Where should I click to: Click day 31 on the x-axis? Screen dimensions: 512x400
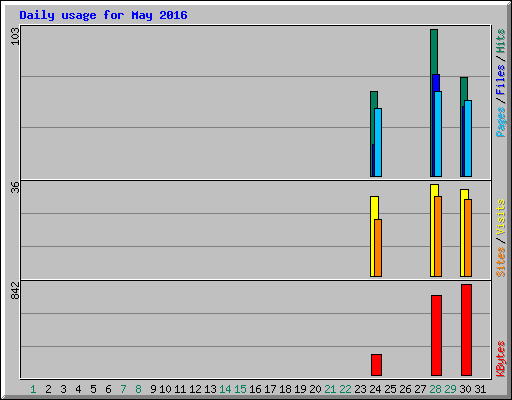point(480,389)
